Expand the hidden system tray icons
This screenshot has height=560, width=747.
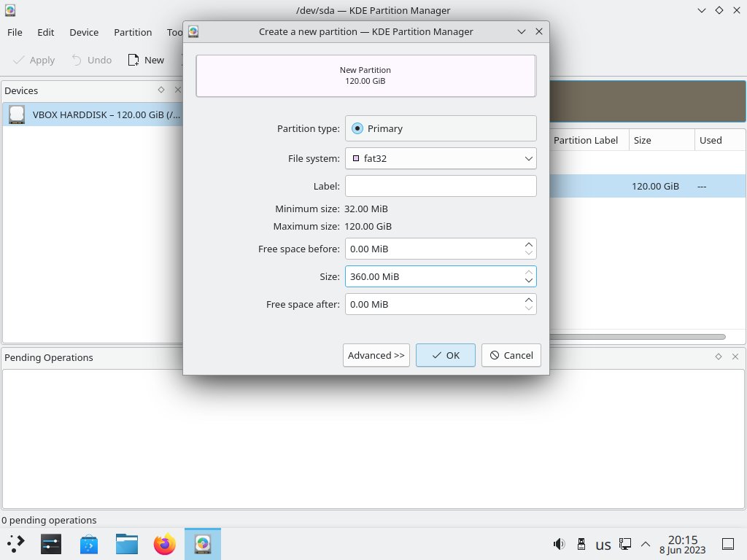(646, 544)
